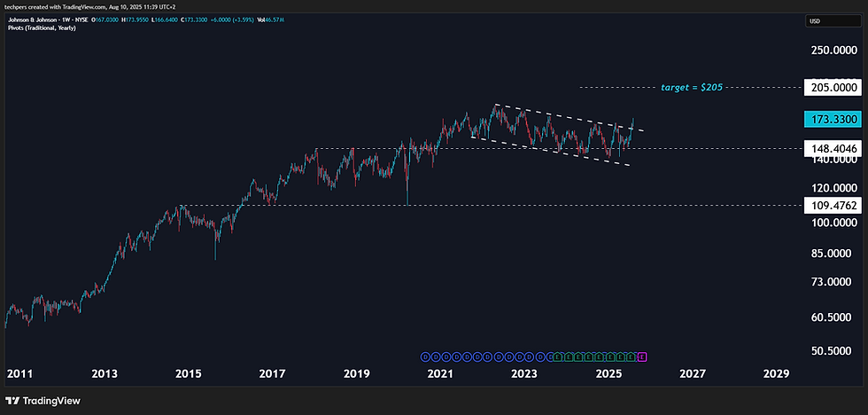The image size is (868, 415).
Task: Click the Pivots (Traditional, Yearly) indicator label
Action: 42,27
